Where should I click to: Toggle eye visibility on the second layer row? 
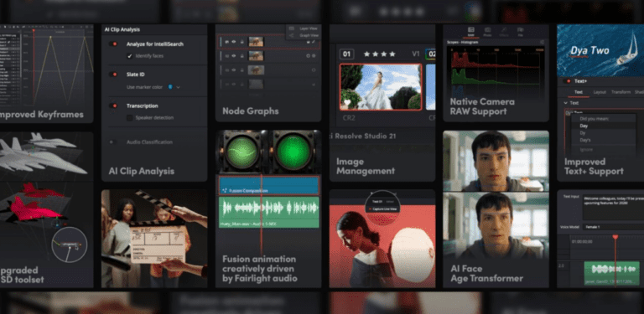click(233, 56)
